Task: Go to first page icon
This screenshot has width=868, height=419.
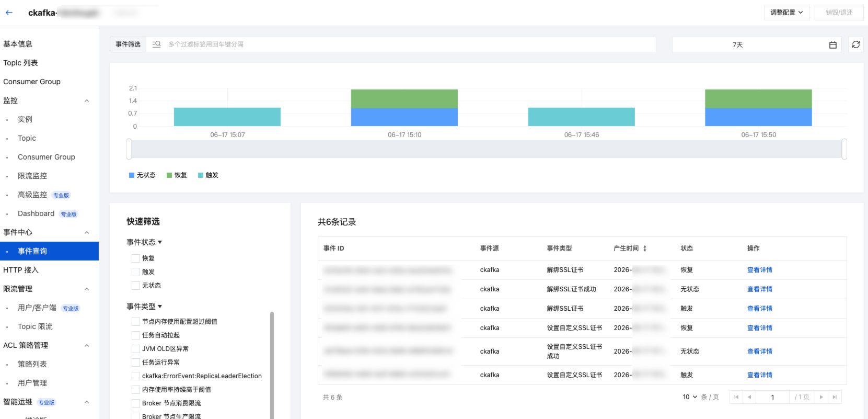Action: point(736,397)
